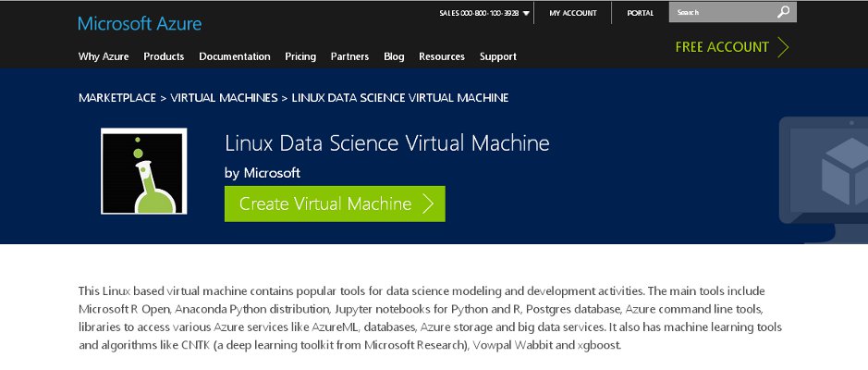Click the search magnifier icon
Viewport: 868px width, 370px height.
(x=784, y=13)
